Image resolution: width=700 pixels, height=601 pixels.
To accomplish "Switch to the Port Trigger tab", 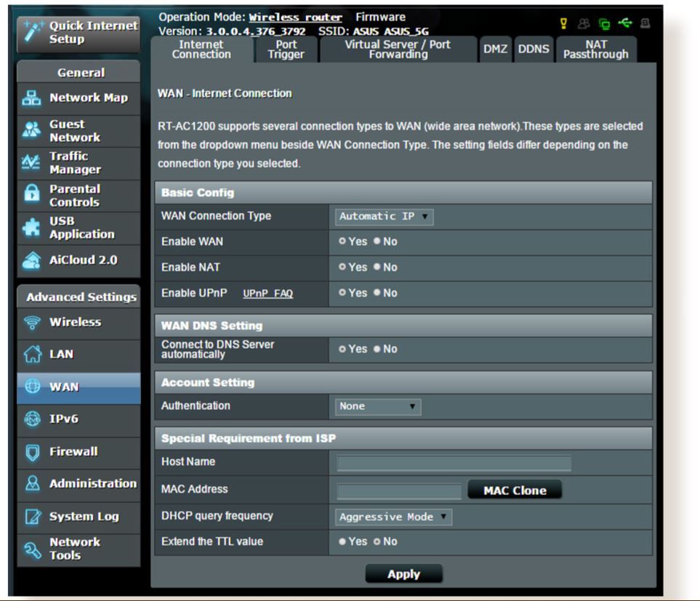I will pyautogui.click(x=286, y=49).
